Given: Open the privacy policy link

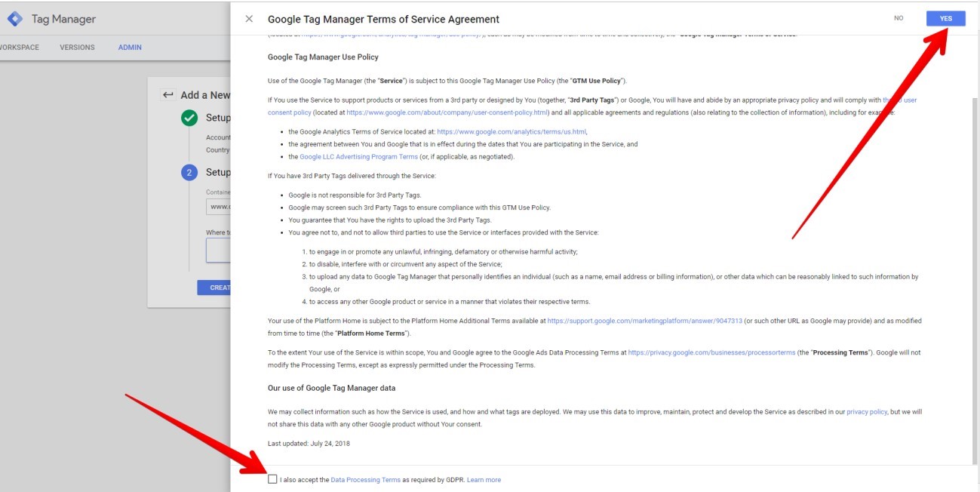Looking at the screenshot, I should pos(867,412).
